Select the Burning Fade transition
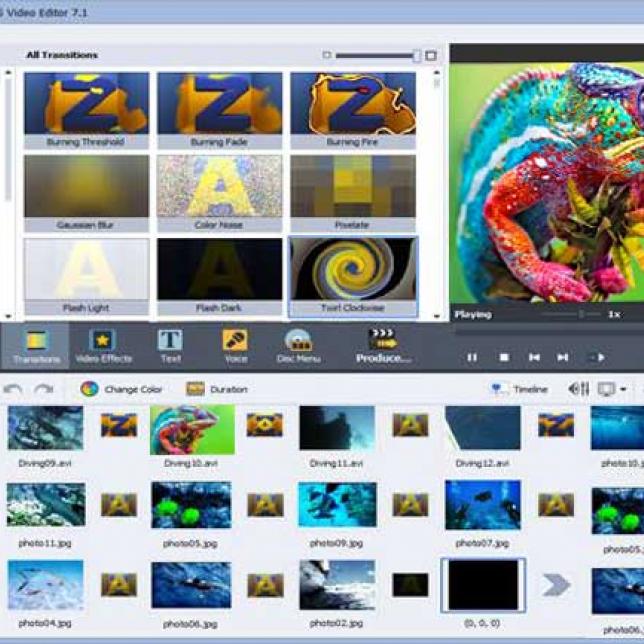The width and height of the screenshot is (644, 644). point(220,110)
